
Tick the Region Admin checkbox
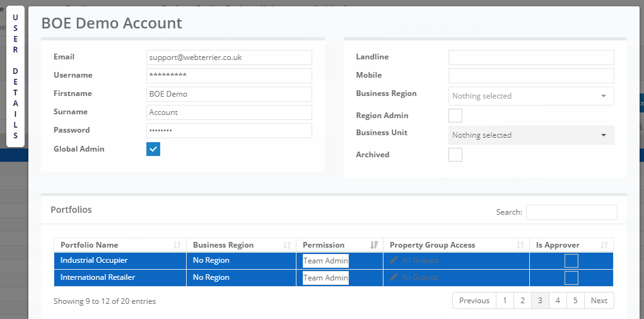(455, 116)
